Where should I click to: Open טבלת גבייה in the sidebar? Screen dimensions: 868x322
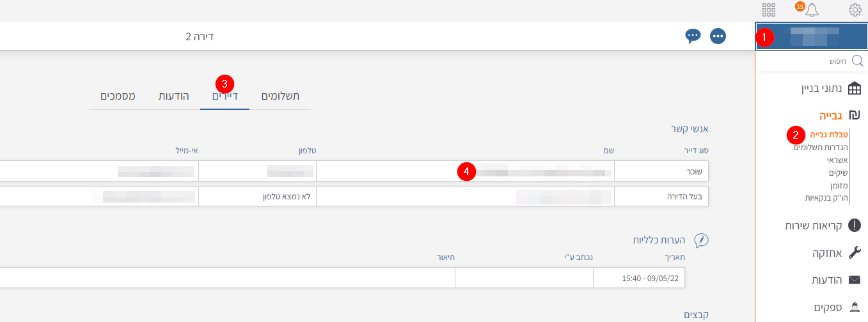tap(829, 135)
